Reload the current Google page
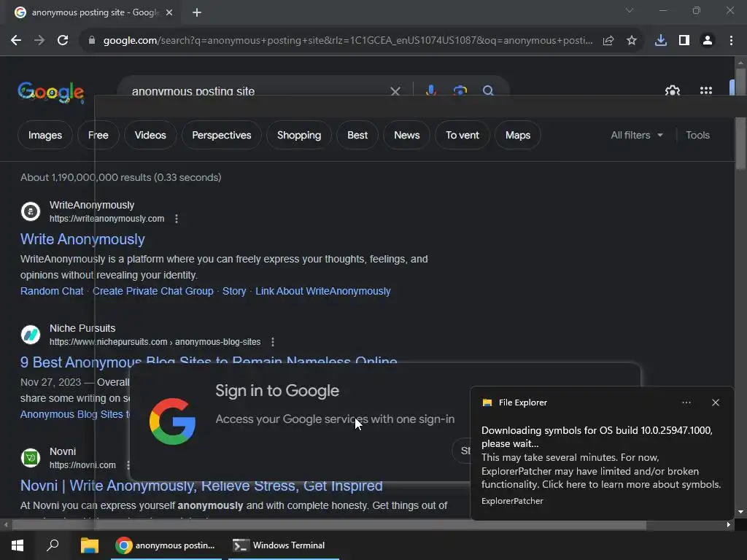The height and width of the screenshot is (560, 747). pyautogui.click(x=63, y=41)
